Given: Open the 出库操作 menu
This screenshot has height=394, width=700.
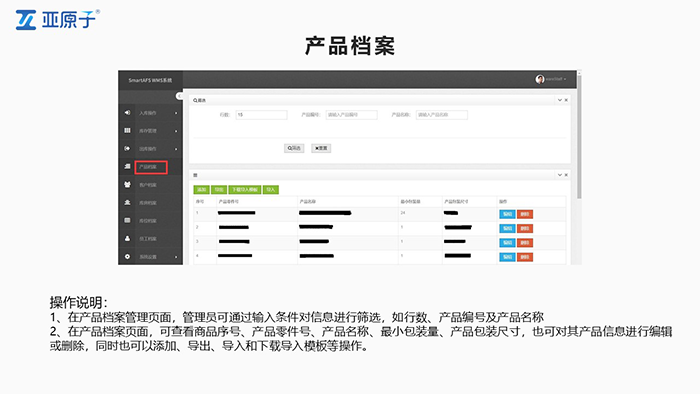Looking at the screenshot, I should click(148, 149).
